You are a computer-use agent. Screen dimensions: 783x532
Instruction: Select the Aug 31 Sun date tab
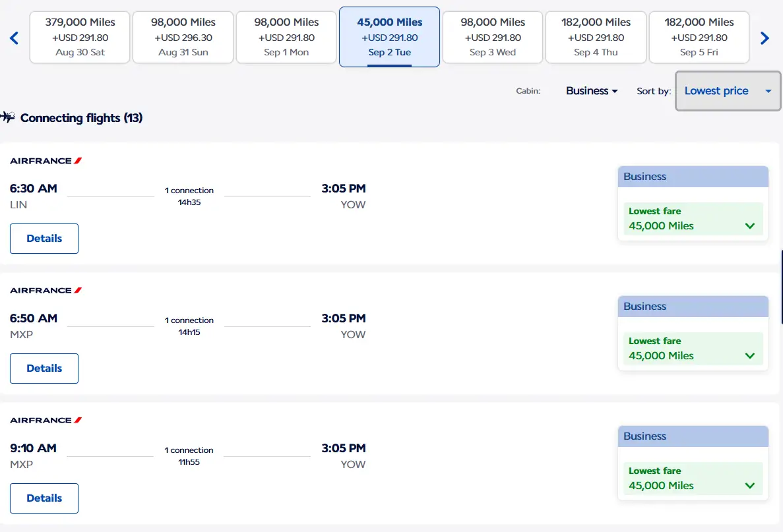point(183,37)
